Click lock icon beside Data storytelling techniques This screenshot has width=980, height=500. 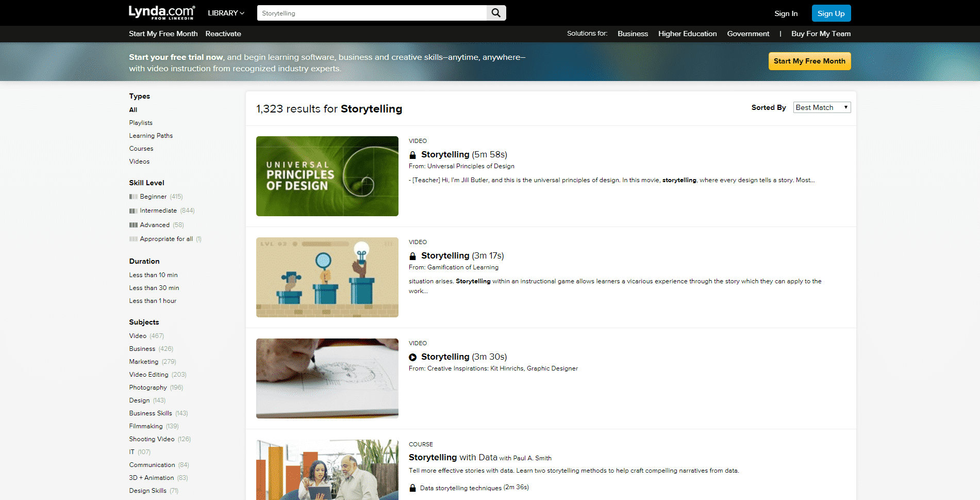(412, 488)
